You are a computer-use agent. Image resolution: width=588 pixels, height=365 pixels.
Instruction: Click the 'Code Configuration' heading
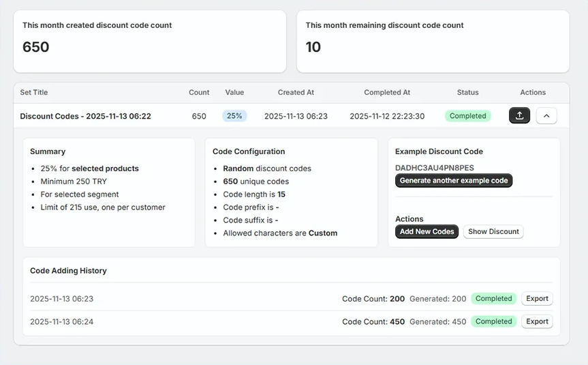(x=249, y=151)
